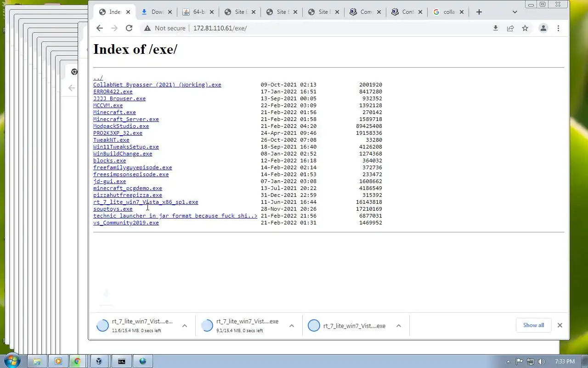Click the network tray icon
Image resolution: width=588 pixels, height=368 pixels.
[531, 362]
